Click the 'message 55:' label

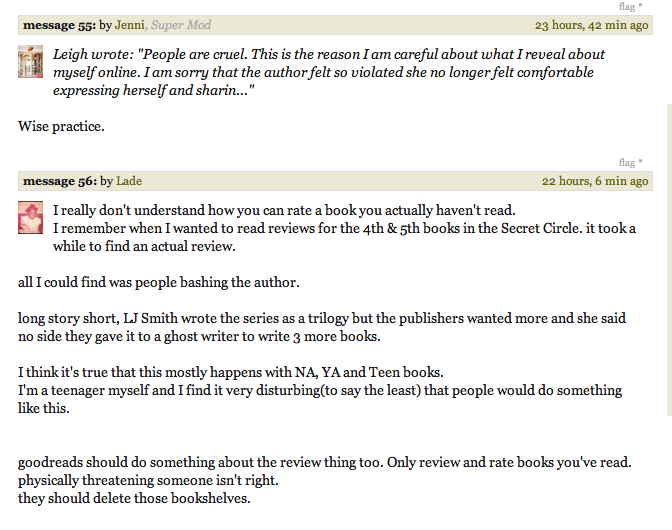pyautogui.click(x=60, y=25)
